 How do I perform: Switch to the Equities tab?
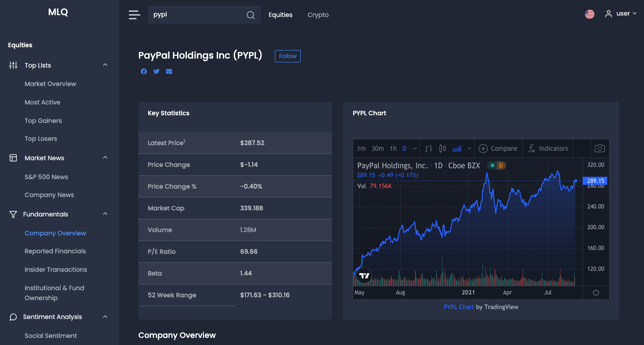[x=280, y=15]
